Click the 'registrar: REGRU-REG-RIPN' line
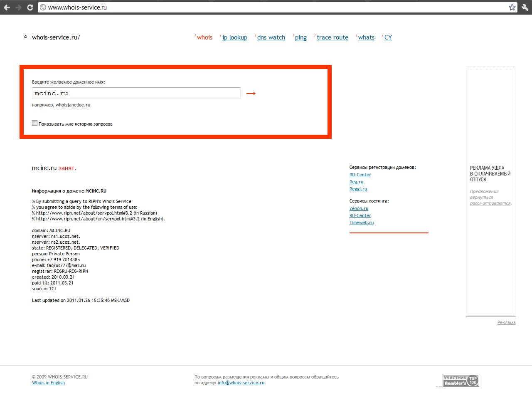 point(60,271)
